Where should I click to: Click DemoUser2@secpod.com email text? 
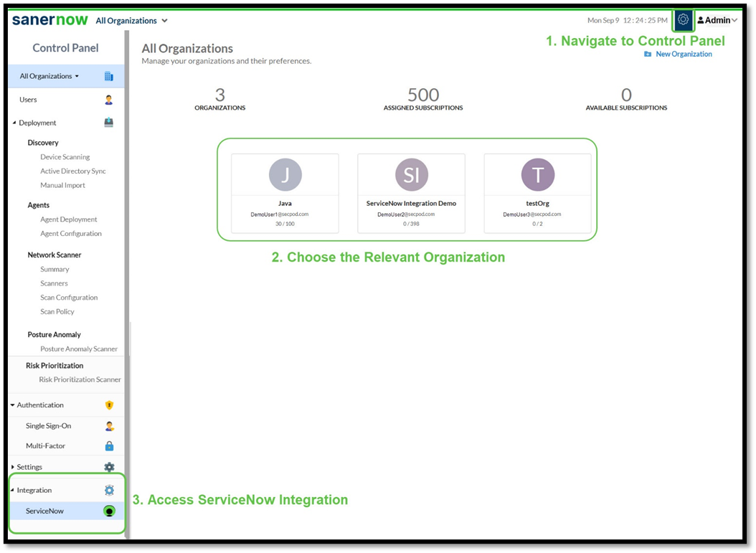pyautogui.click(x=406, y=214)
